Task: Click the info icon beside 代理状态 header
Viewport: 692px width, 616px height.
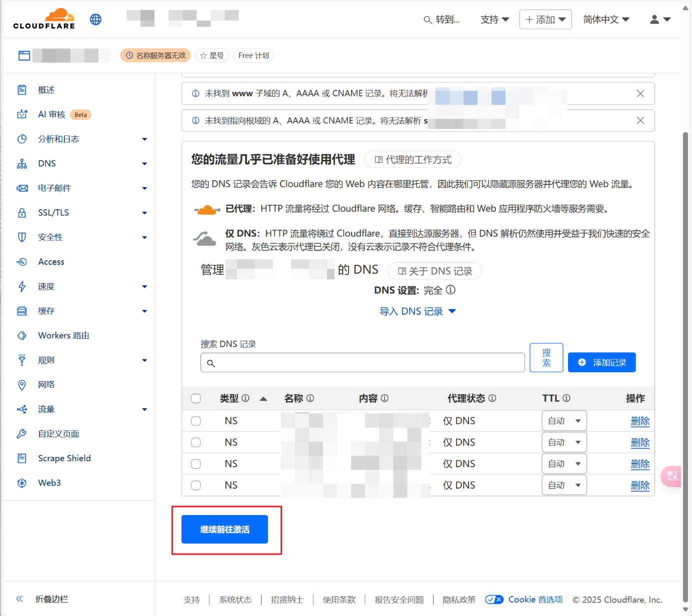Action: [x=492, y=398]
